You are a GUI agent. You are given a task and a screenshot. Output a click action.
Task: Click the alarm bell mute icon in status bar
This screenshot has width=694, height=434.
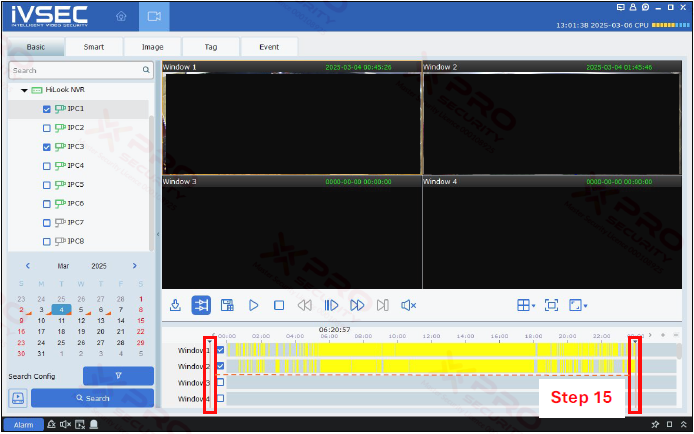click(51, 424)
